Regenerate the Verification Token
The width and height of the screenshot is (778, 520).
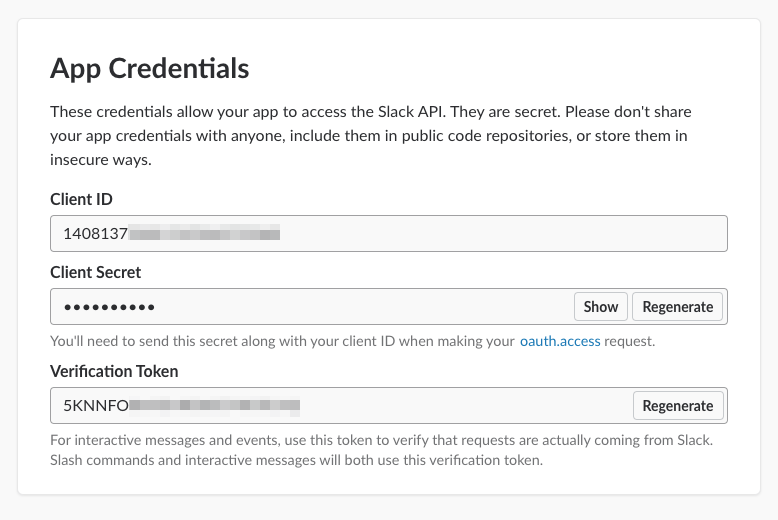pyautogui.click(x=678, y=405)
